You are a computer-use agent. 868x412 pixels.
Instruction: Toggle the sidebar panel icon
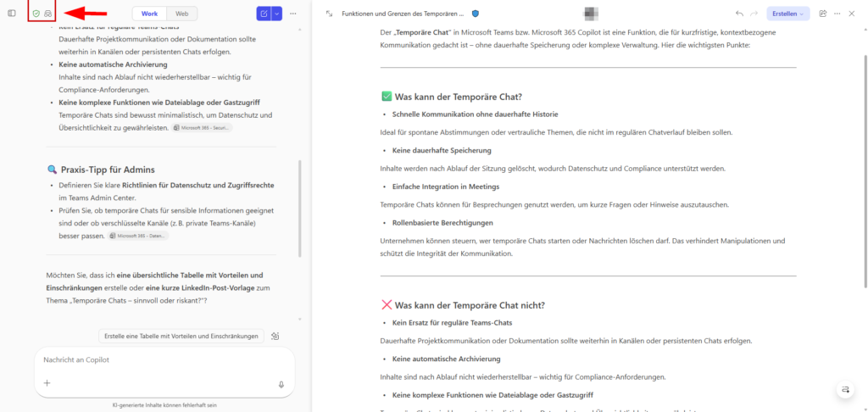pyautogui.click(x=12, y=14)
